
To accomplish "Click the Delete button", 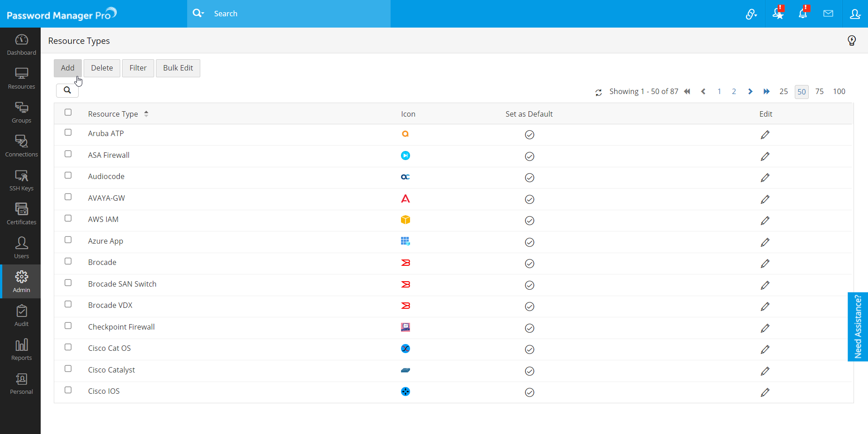I will [102, 68].
